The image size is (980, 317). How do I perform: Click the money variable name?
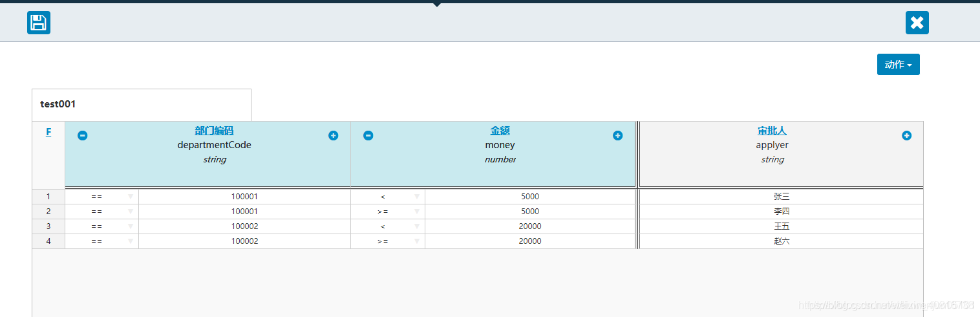(500, 145)
